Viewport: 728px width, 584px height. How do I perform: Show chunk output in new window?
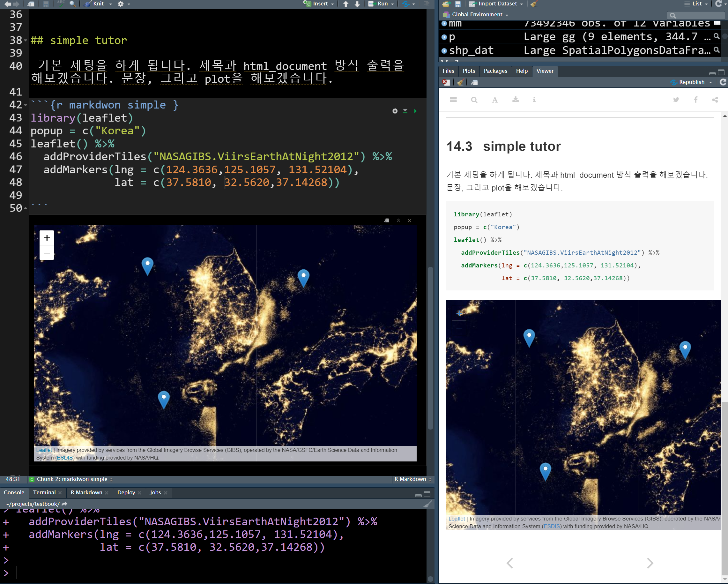(x=387, y=221)
